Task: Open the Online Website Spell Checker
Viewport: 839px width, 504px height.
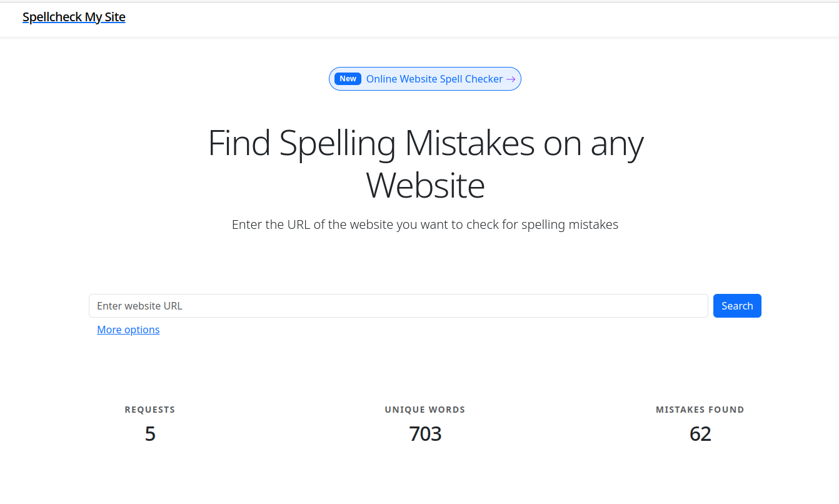Action: pyautogui.click(x=435, y=79)
